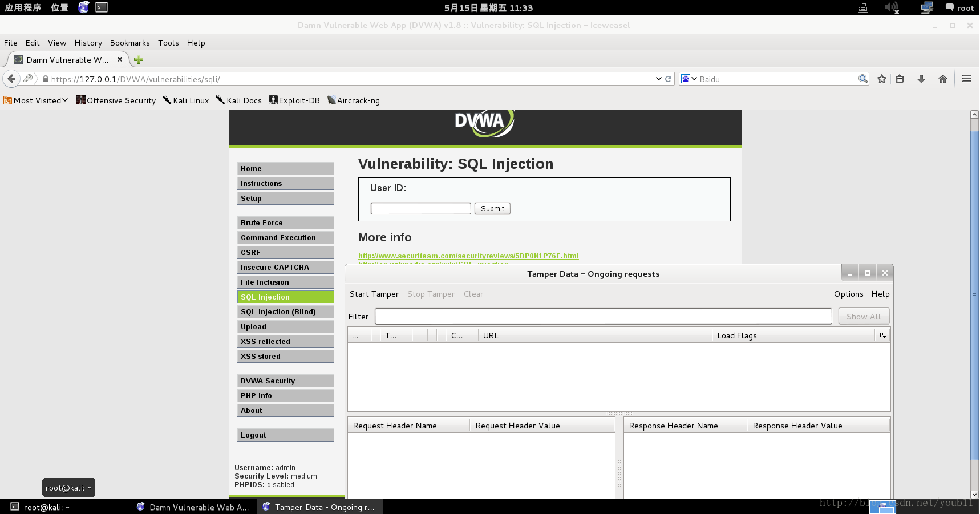The image size is (980, 514).
Task: Click the key icon in address bar
Action: point(28,79)
